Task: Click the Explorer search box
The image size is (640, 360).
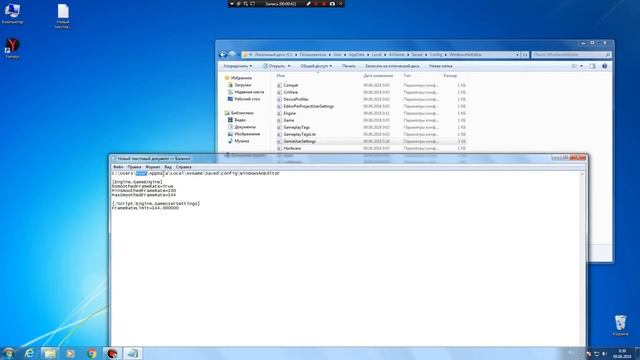Action: (x=571, y=54)
